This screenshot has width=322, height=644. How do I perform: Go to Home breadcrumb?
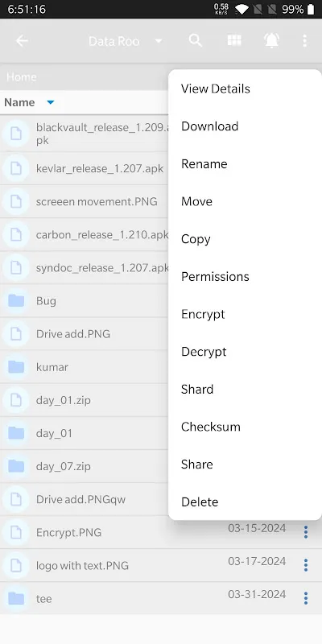tap(22, 76)
